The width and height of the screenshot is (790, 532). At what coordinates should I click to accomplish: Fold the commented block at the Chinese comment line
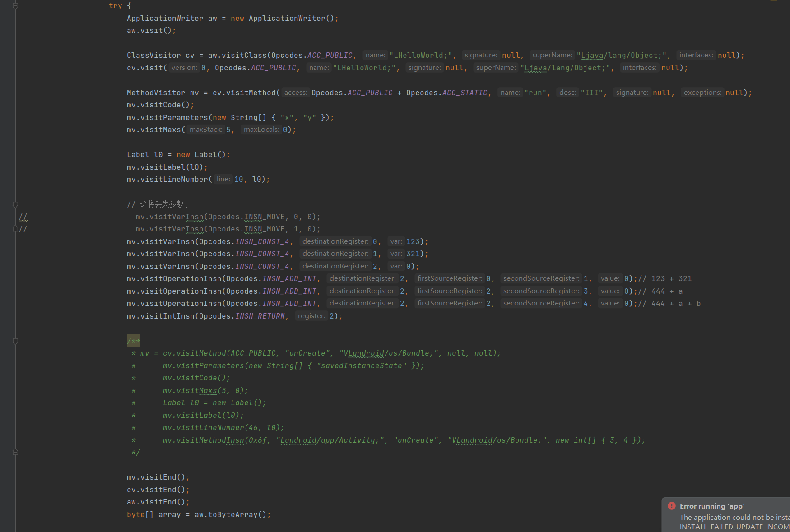(x=15, y=204)
